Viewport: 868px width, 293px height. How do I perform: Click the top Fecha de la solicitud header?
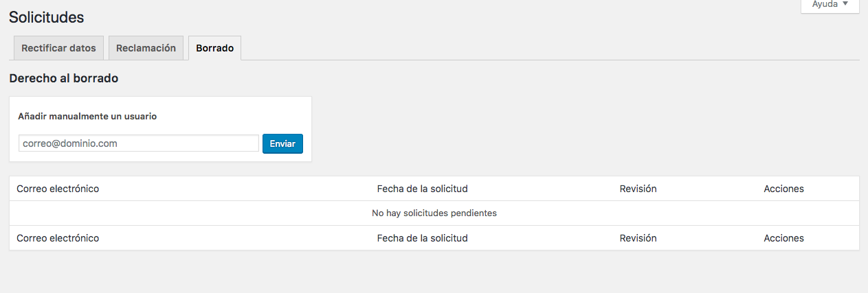422,189
